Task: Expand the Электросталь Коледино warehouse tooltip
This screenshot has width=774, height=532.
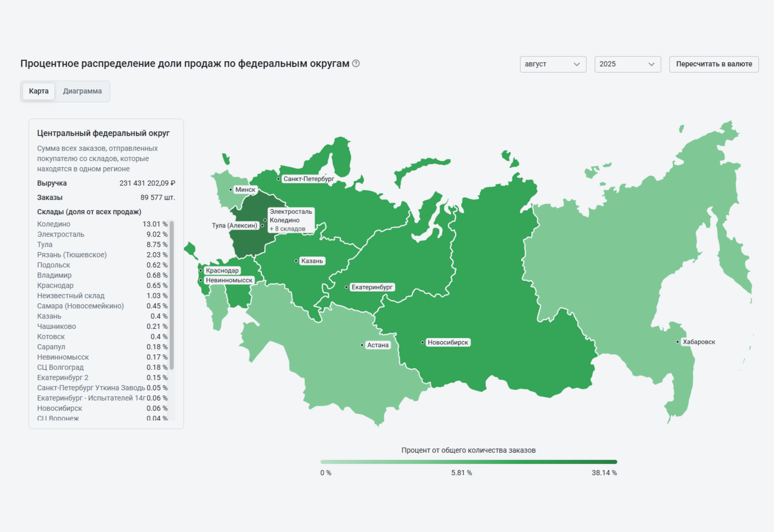Action: click(291, 220)
